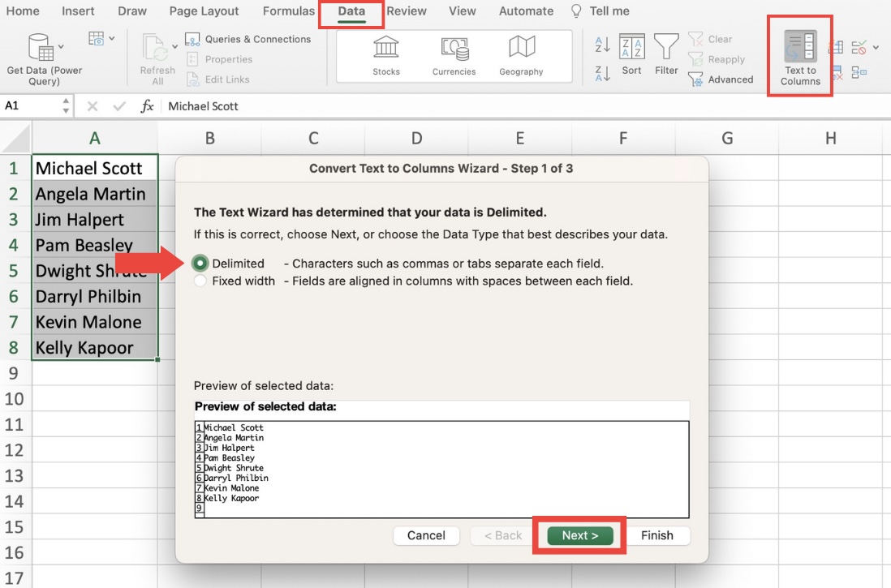
Task: Select the Geography data type
Action: tap(521, 56)
